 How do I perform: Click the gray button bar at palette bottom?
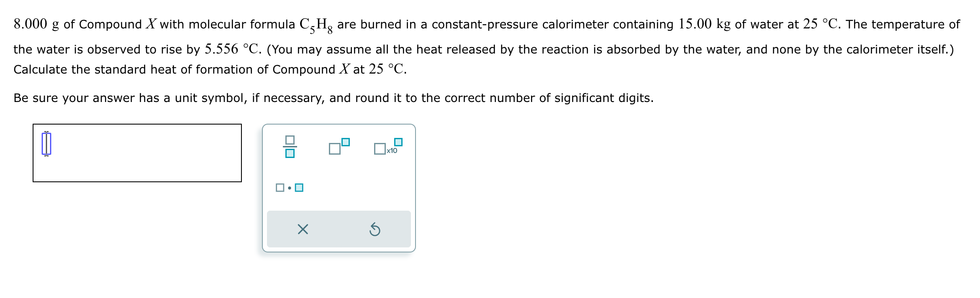[339, 229]
